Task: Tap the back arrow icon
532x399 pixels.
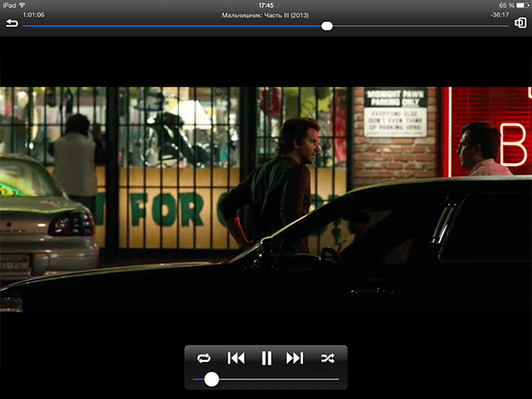Action: (12, 23)
